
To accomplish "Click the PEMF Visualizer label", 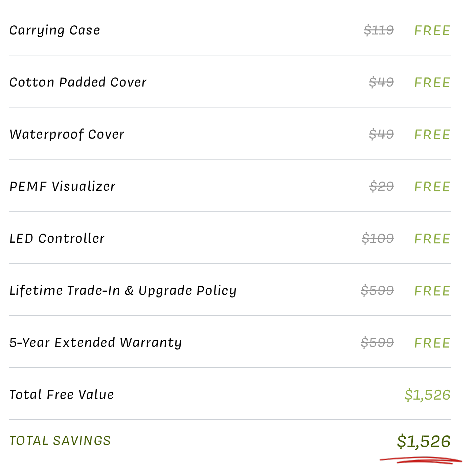I will pos(62,187).
